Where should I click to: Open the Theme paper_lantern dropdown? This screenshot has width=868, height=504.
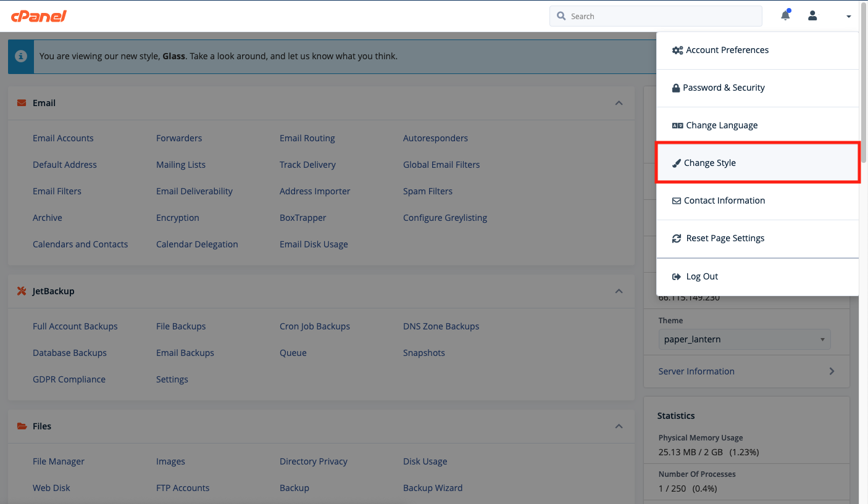(x=745, y=339)
